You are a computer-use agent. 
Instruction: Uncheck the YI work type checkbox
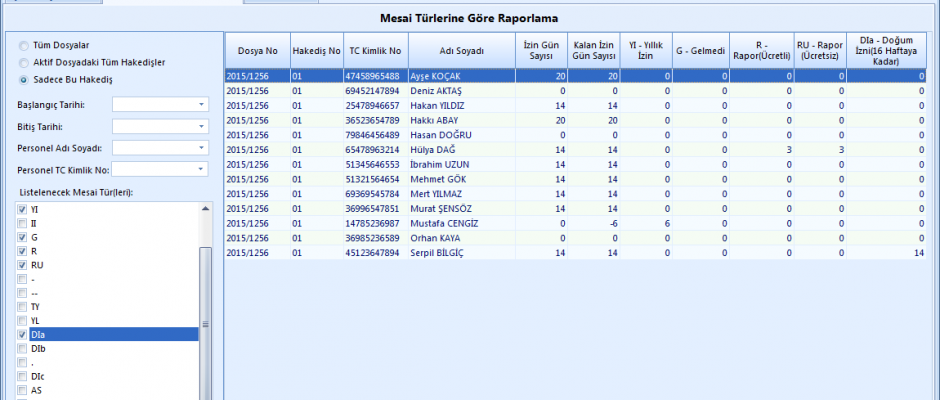22,209
